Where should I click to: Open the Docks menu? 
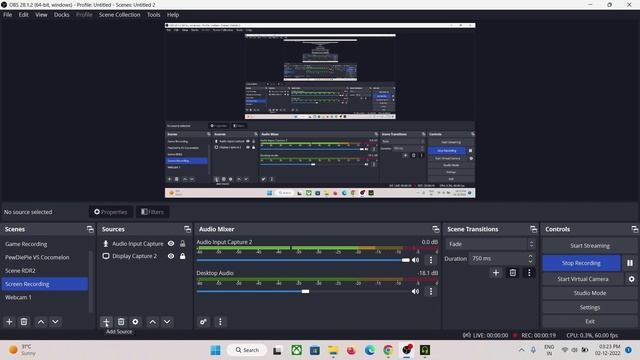[x=62, y=15]
